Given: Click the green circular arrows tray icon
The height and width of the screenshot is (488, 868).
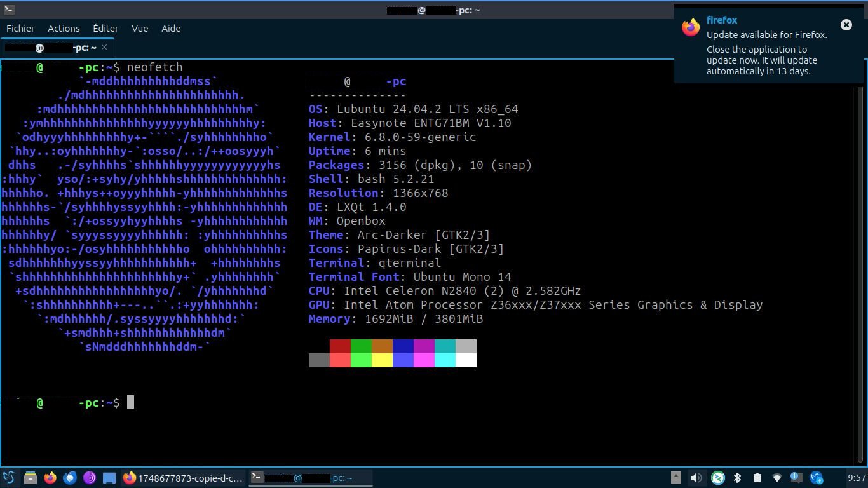Looking at the screenshot, I should click(x=717, y=478).
